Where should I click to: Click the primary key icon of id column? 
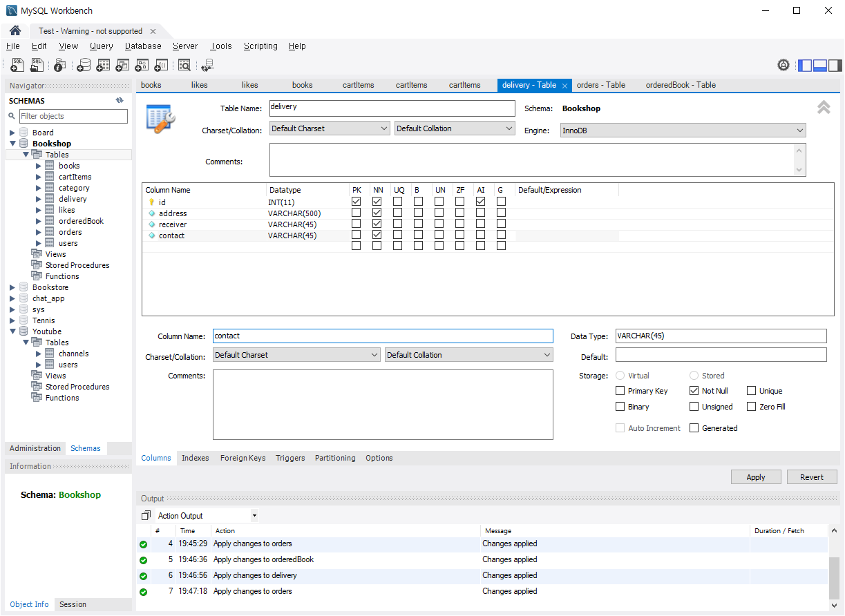(x=151, y=202)
